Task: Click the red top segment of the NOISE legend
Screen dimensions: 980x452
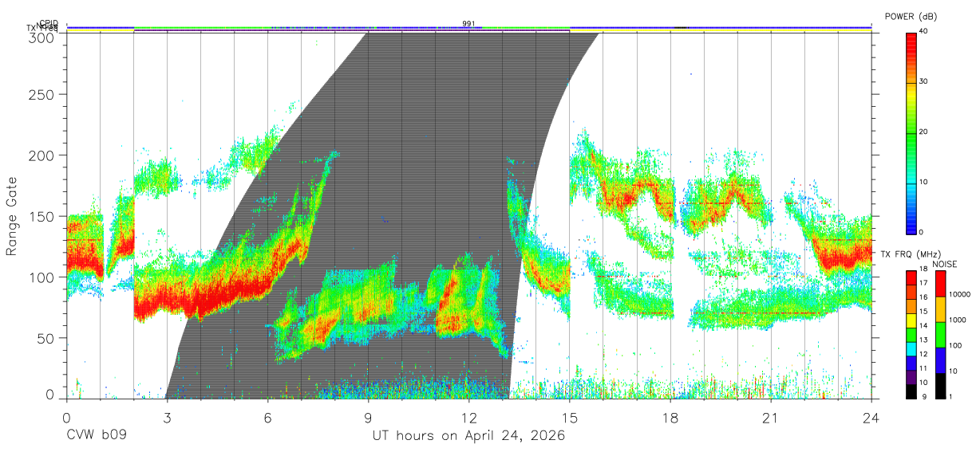Action: pos(942,284)
